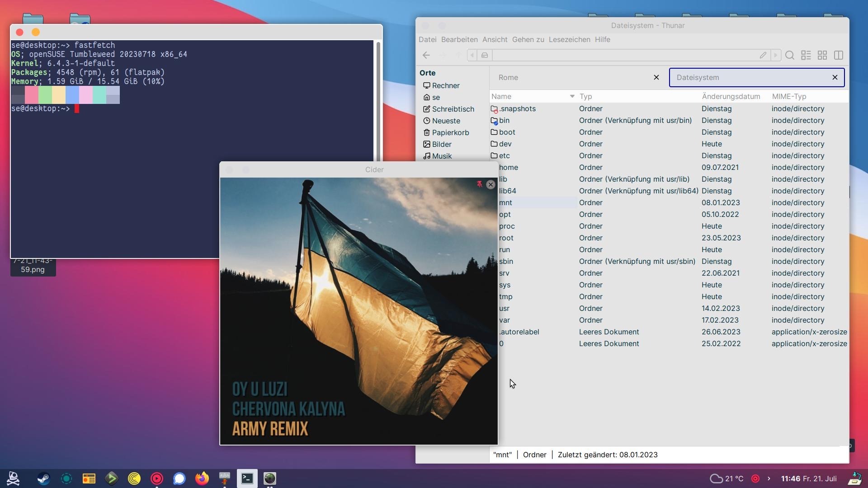Click the search magnifier icon in Thunar
The width and height of the screenshot is (868, 488).
click(x=790, y=55)
